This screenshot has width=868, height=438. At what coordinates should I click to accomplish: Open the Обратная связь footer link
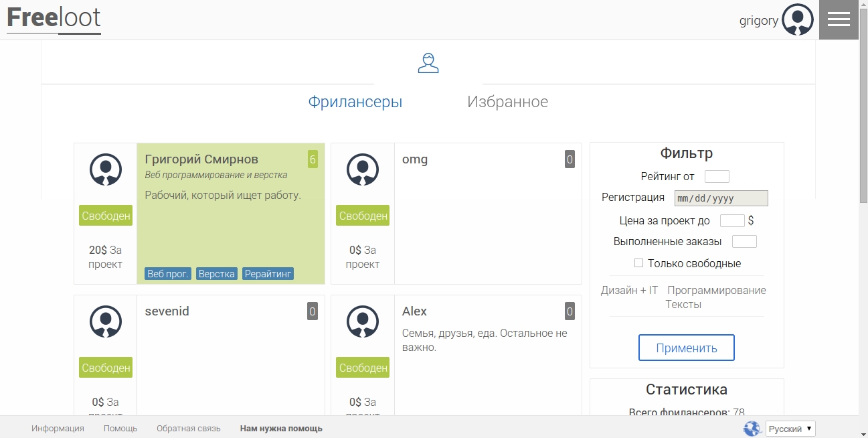tap(189, 429)
